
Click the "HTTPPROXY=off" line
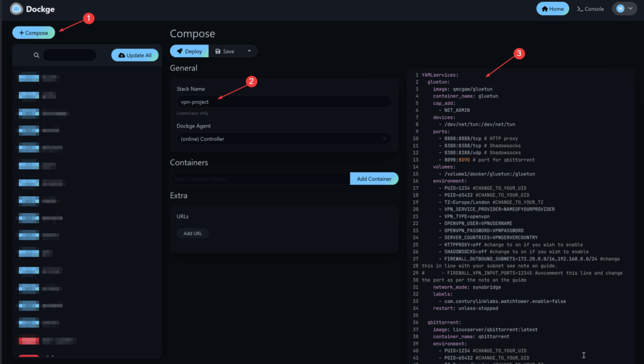click(x=511, y=245)
